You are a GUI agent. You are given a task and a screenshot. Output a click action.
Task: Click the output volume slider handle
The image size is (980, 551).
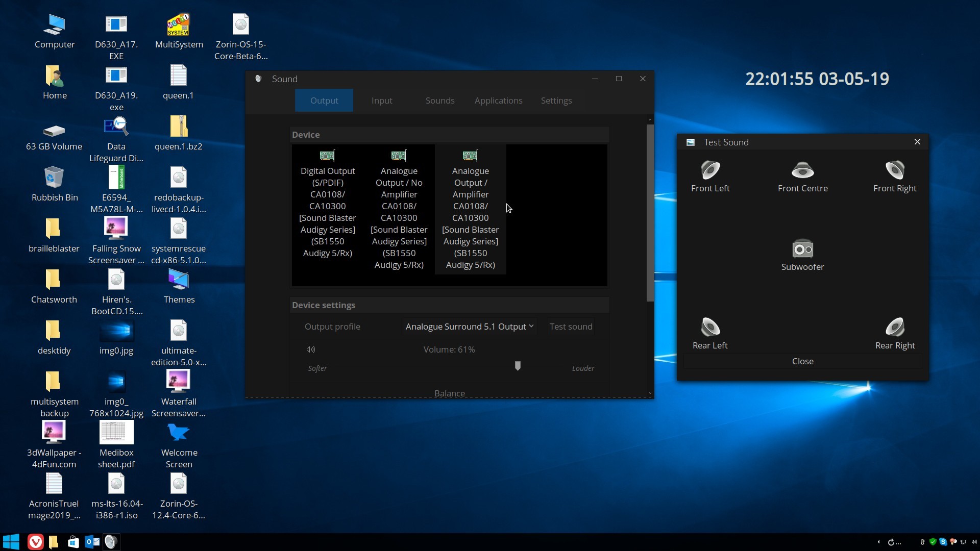(x=518, y=366)
